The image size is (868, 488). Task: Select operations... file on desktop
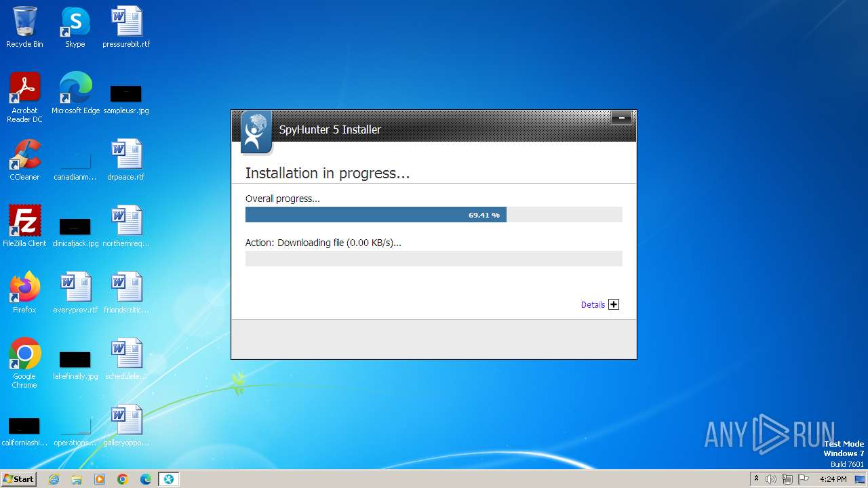pos(75,432)
